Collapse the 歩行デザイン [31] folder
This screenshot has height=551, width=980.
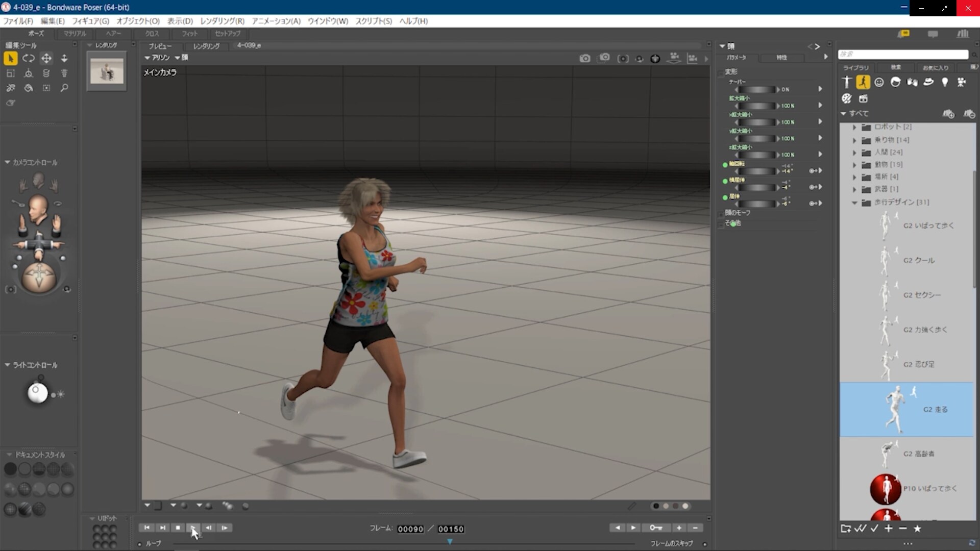coord(854,203)
